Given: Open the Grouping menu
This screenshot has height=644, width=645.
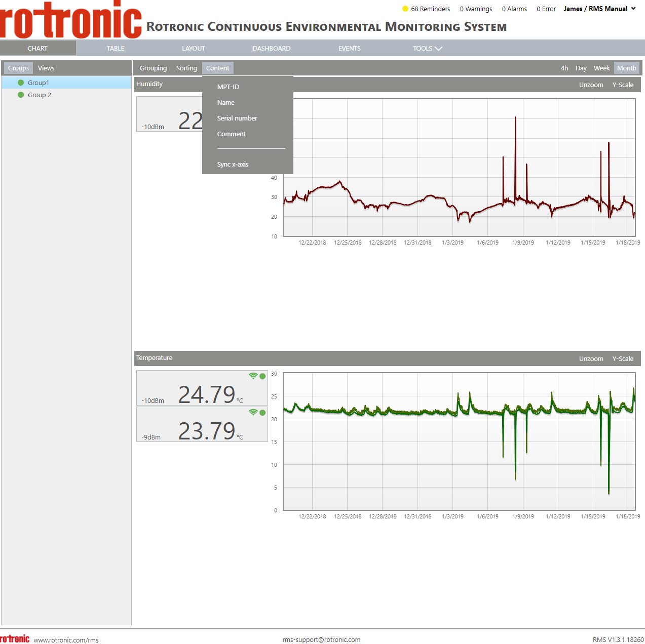Looking at the screenshot, I should [x=153, y=68].
